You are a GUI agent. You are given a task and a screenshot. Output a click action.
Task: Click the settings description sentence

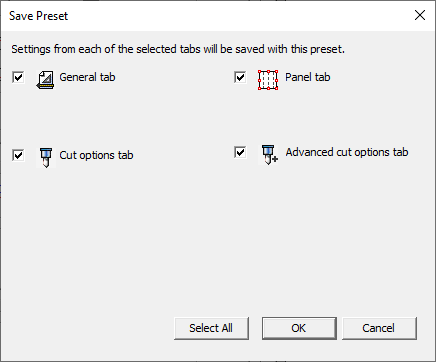pos(178,49)
